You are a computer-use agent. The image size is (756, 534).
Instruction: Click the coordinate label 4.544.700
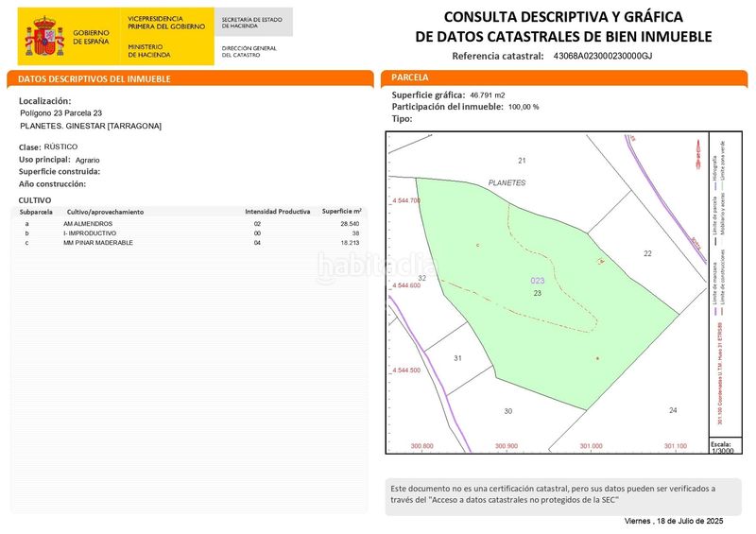pyautogui.click(x=406, y=200)
